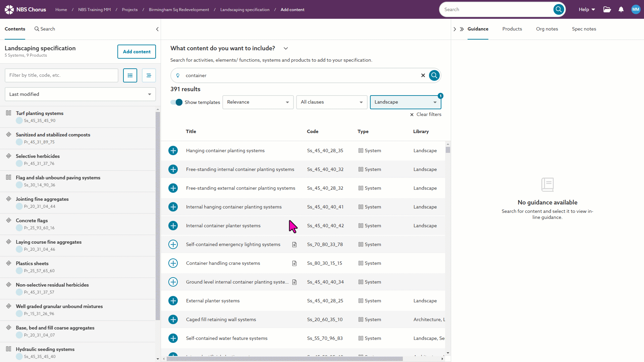The width and height of the screenshot is (644, 362).
Task: Toggle the Show templates switch
Action: point(176,102)
